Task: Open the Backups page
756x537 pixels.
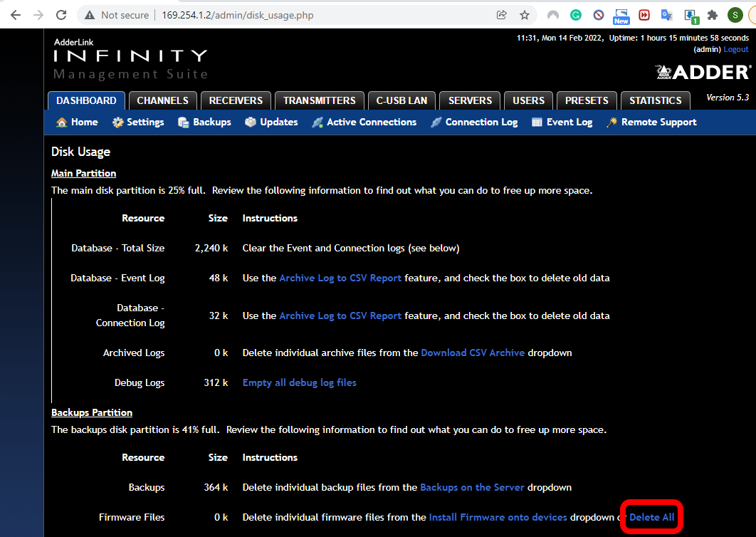Action: 204,122
